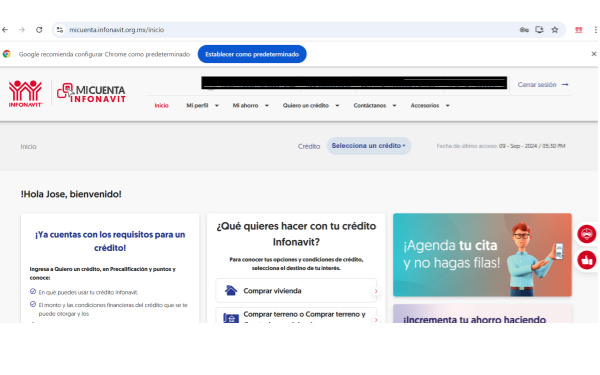Screen dimensions: 600x375
Task: Open the Accesorios menu
Action: (x=430, y=106)
